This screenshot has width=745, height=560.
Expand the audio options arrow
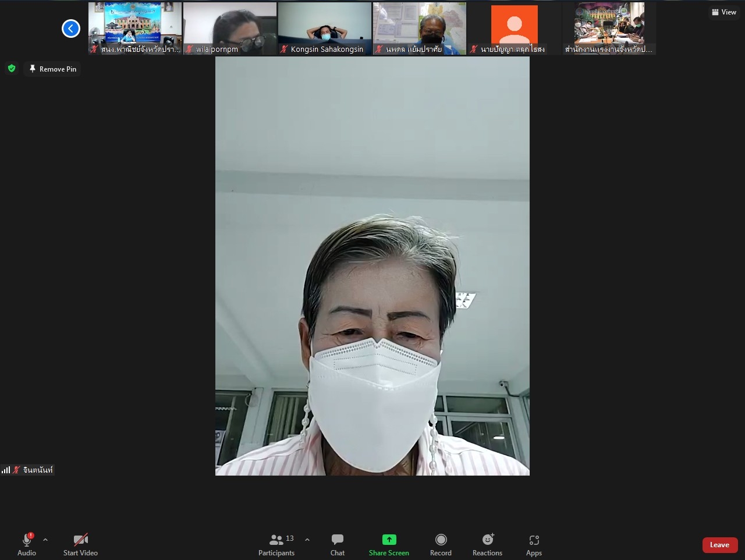coord(45,540)
